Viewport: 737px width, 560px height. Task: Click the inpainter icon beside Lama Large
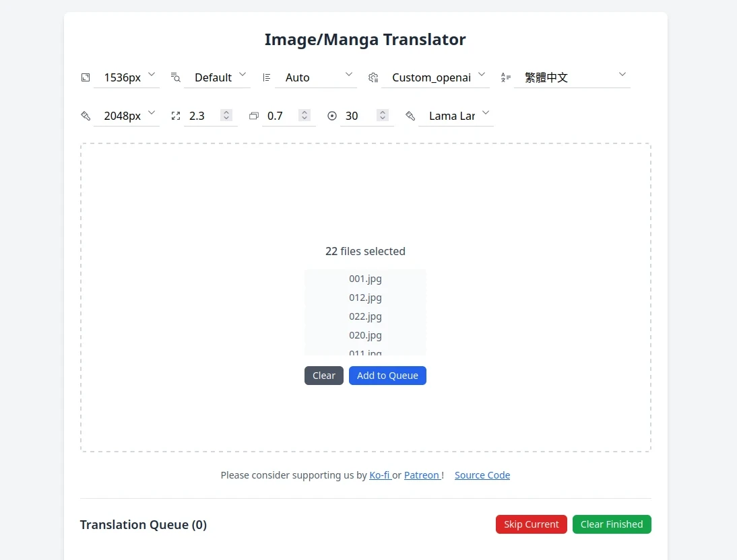[410, 116]
